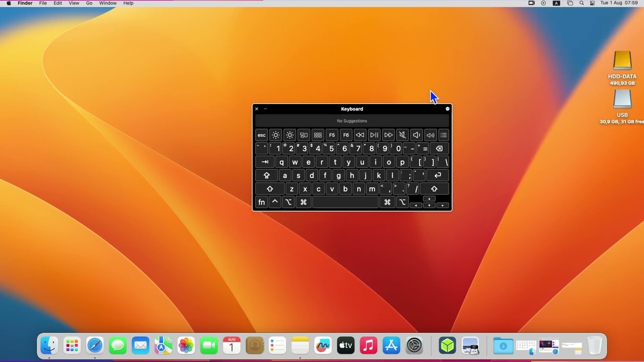Toggle the Control (caret) modifier key

tap(275, 202)
